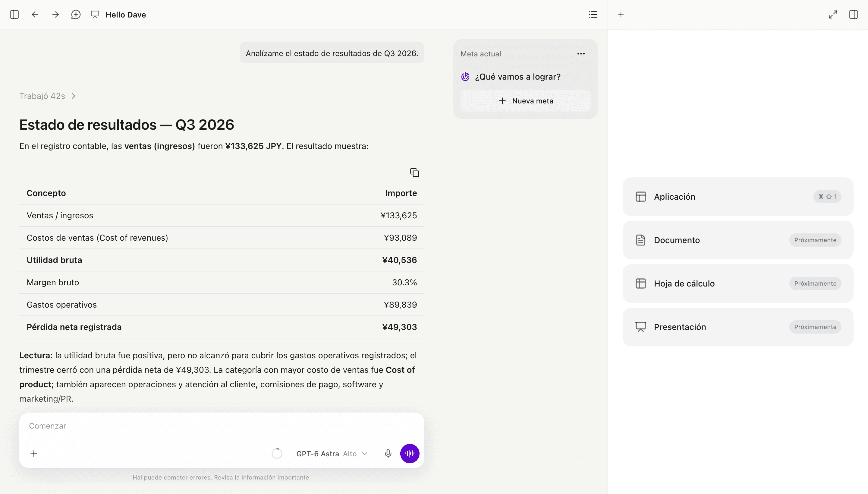Click the Próximamente badge on Documento
Viewport: 868px width, 494px height.
[815, 240]
